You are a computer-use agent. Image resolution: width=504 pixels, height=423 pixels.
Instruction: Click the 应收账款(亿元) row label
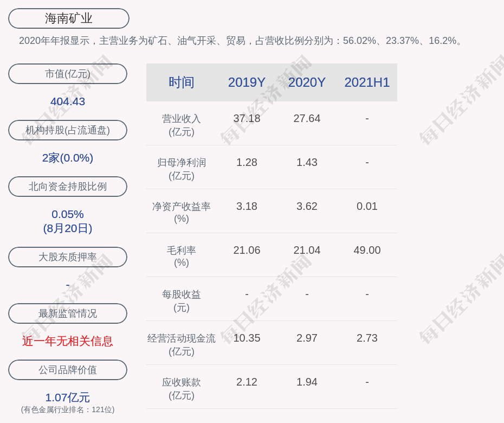point(182,389)
